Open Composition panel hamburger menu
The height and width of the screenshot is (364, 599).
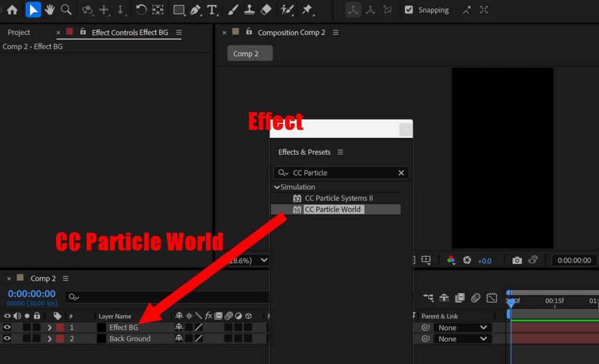coord(335,33)
